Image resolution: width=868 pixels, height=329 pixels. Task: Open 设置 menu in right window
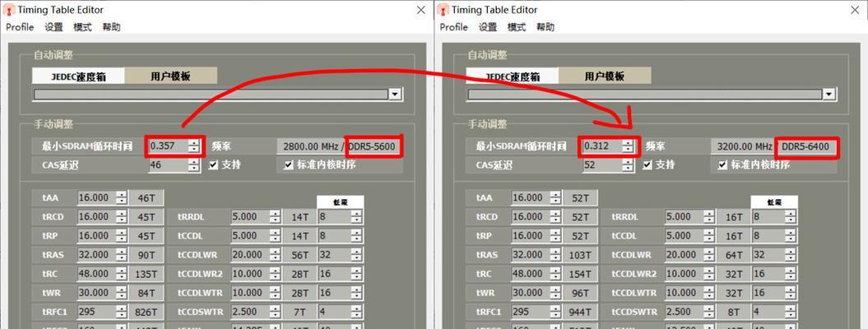pyautogui.click(x=488, y=27)
